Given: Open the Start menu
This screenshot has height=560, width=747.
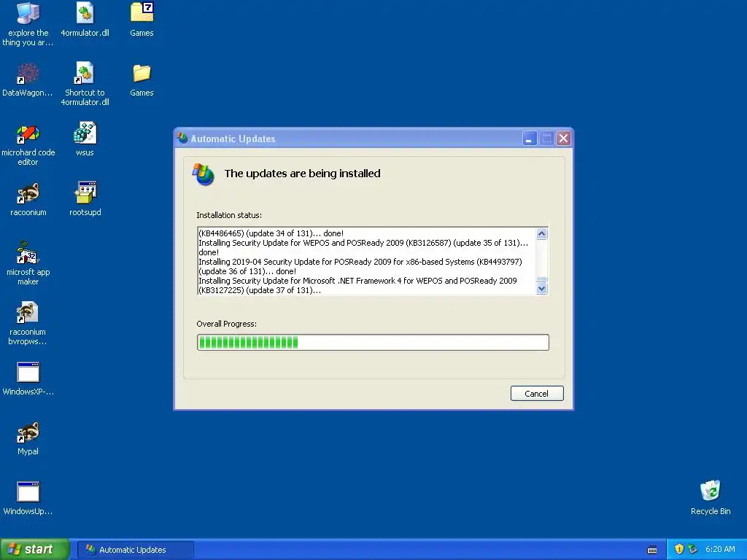Looking at the screenshot, I should coord(34,549).
